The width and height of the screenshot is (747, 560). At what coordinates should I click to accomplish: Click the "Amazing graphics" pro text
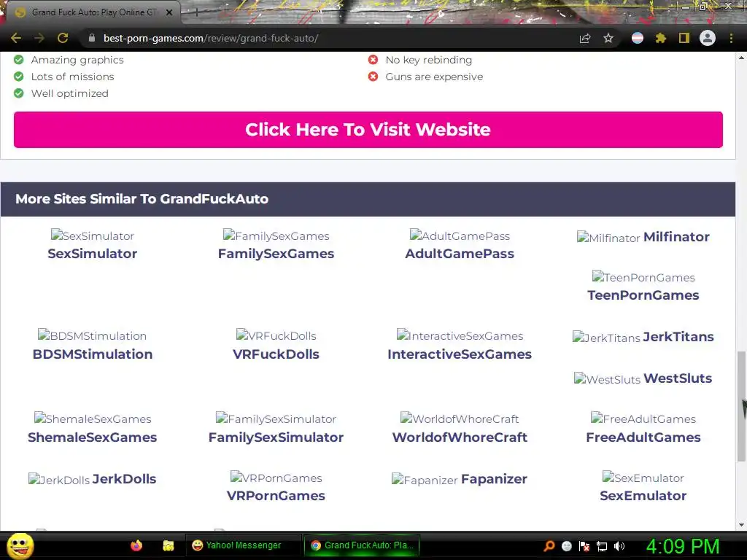[77, 60]
